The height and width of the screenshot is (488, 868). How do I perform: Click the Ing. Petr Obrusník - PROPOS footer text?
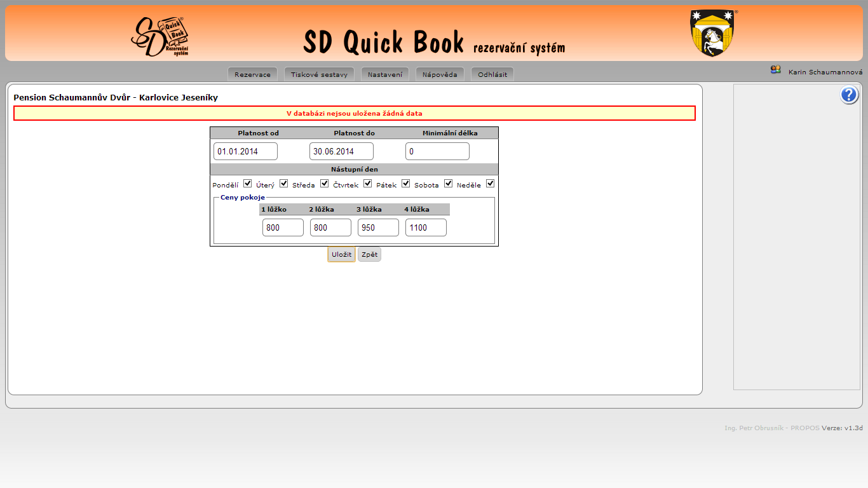tap(772, 428)
